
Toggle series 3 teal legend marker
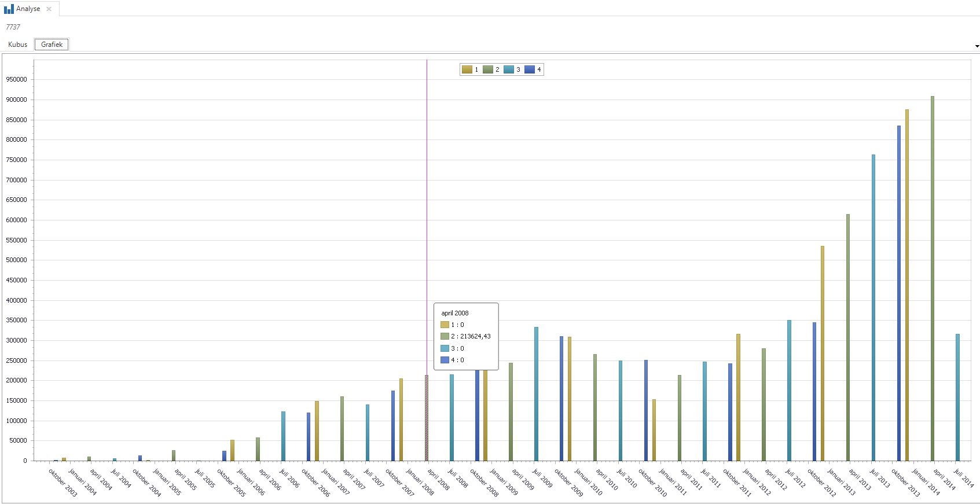(x=509, y=69)
